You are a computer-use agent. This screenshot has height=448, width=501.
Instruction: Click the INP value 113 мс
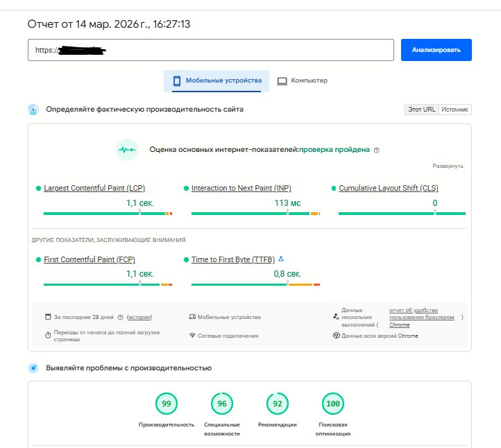tap(287, 203)
